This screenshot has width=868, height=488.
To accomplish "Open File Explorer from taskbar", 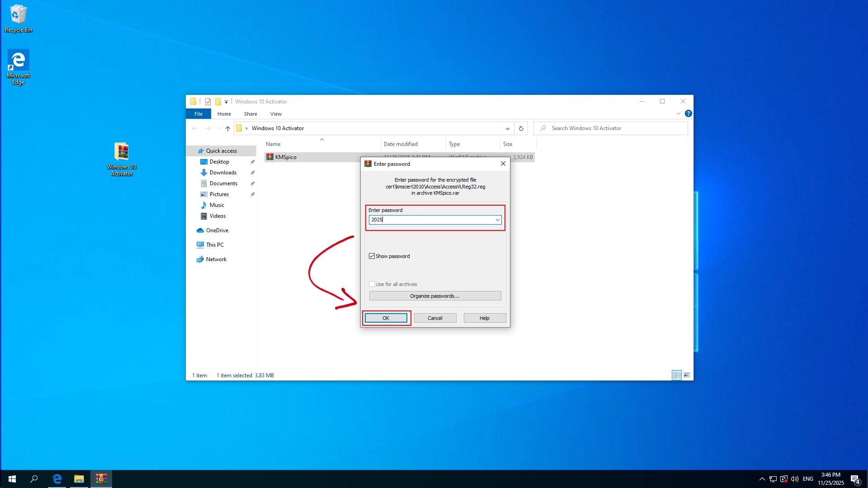I will point(79,479).
